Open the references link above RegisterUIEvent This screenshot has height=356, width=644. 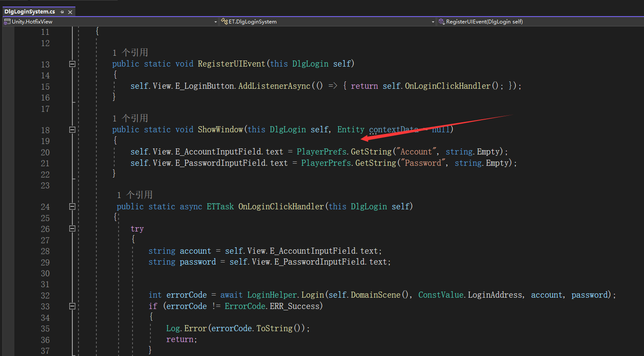tap(130, 53)
